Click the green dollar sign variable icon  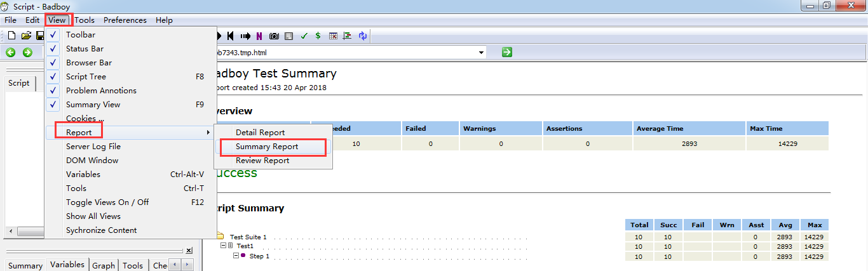coord(318,36)
